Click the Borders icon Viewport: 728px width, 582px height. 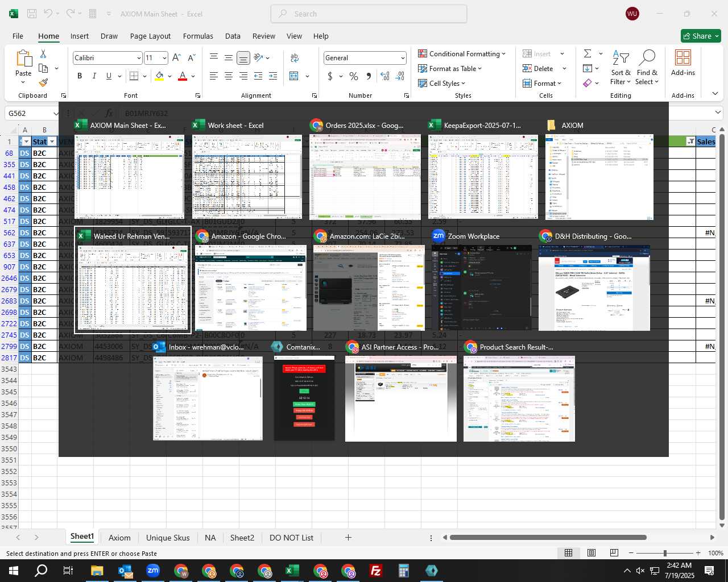(x=134, y=76)
